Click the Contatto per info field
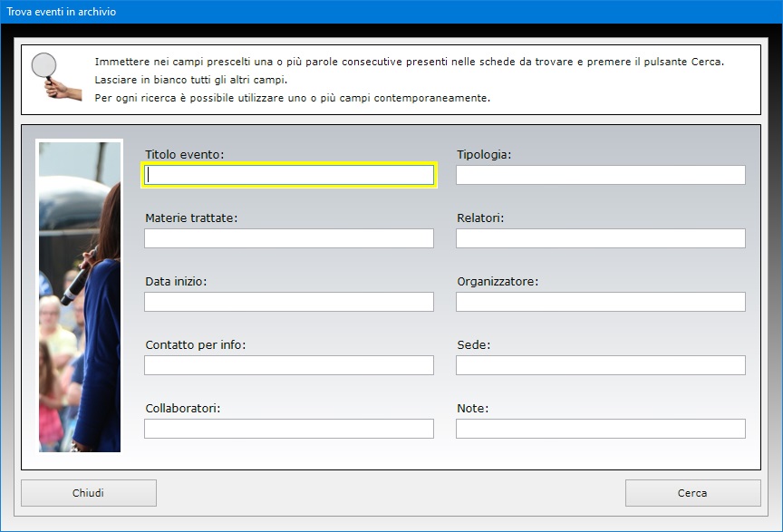The width and height of the screenshot is (783, 532). click(x=289, y=365)
